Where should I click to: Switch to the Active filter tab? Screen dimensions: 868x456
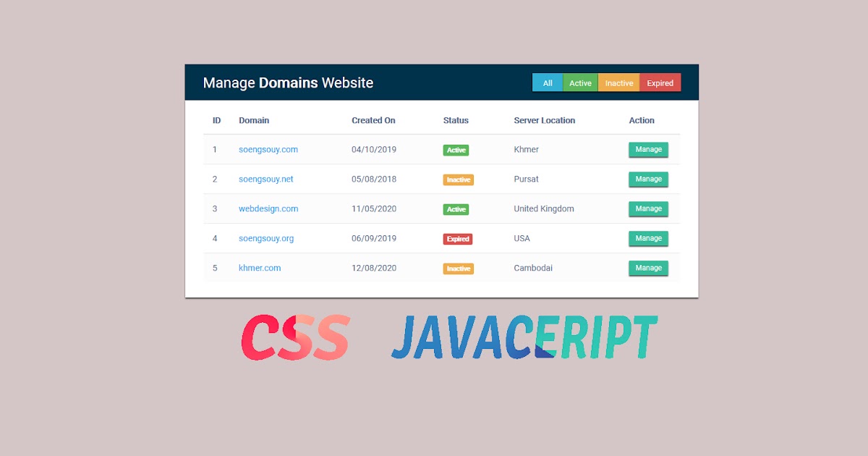[x=580, y=83]
